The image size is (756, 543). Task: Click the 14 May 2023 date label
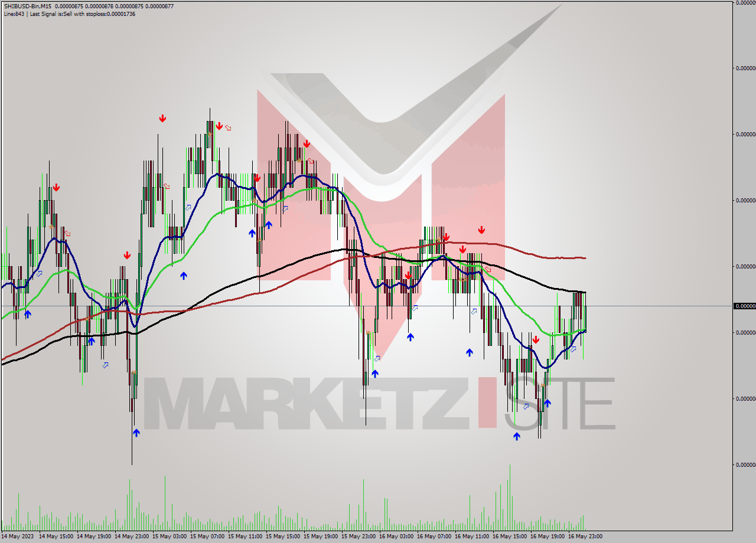[18, 537]
